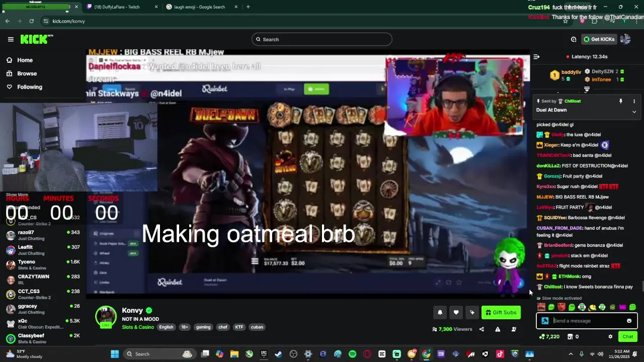Click the chef tag
The image size is (644, 362).
point(223,327)
